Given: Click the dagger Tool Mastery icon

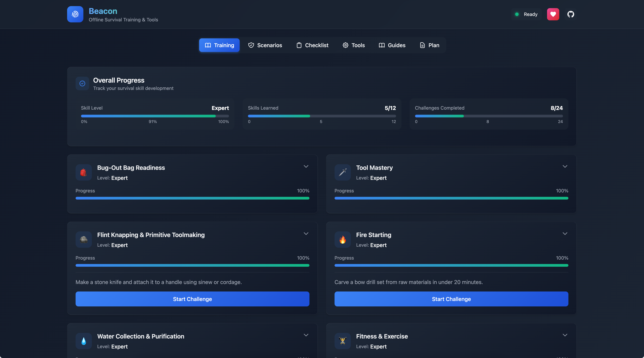Looking at the screenshot, I should pos(343,173).
